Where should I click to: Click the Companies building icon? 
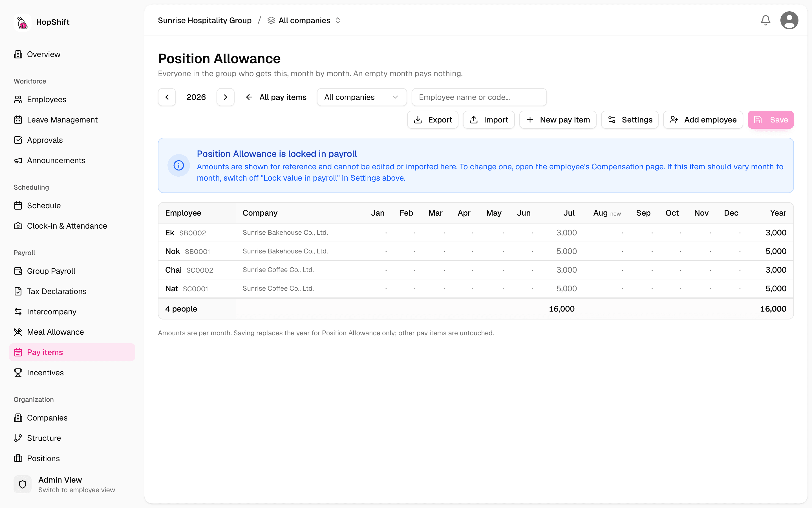click(18, 418)
